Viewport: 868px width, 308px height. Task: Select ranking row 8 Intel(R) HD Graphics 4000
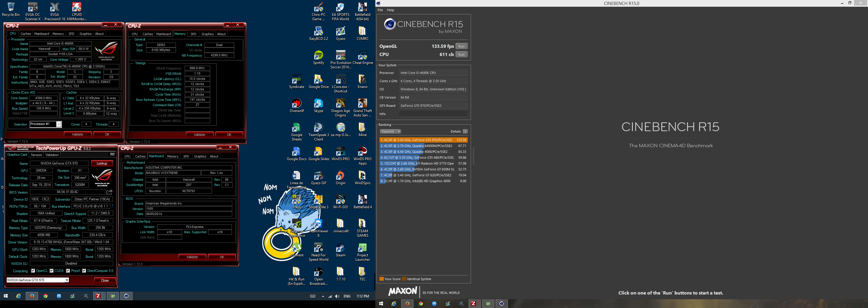(423, 181)
